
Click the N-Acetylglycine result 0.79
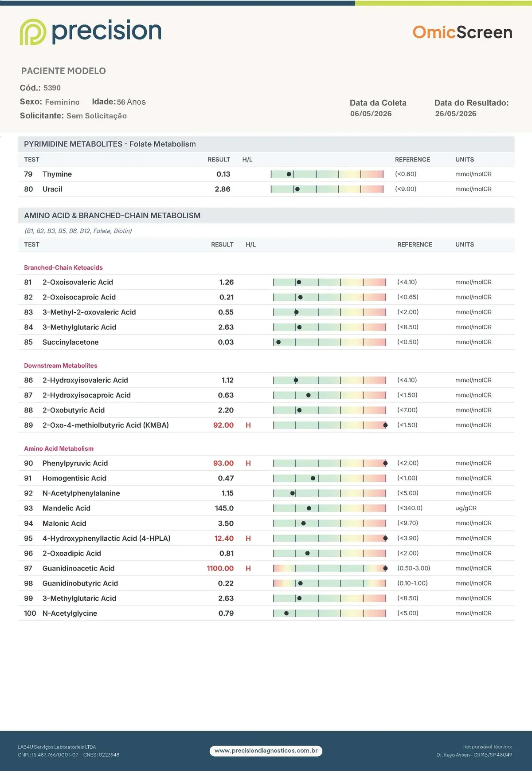click(x=226, y=614)
